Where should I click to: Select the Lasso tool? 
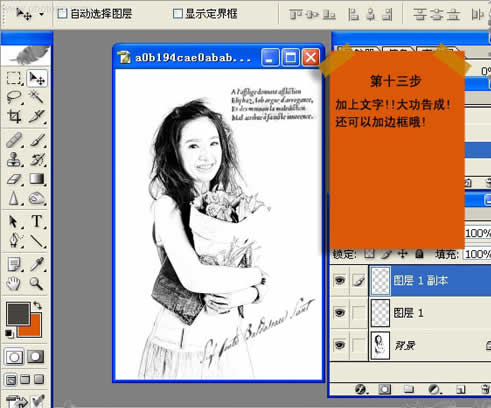coord(14,97)
